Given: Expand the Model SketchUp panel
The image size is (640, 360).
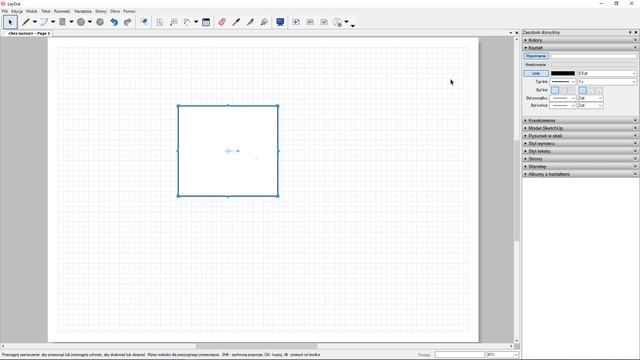Looking at the screenshot, I should point(526,128).
